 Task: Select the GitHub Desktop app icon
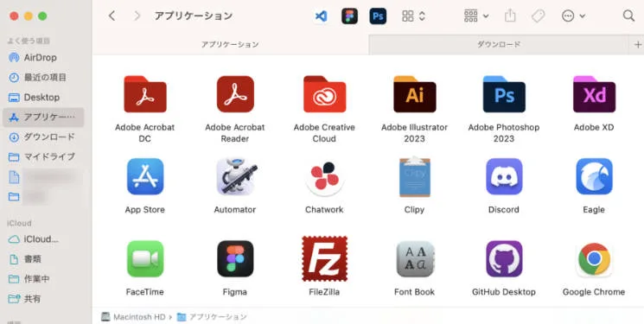point(504,258)
